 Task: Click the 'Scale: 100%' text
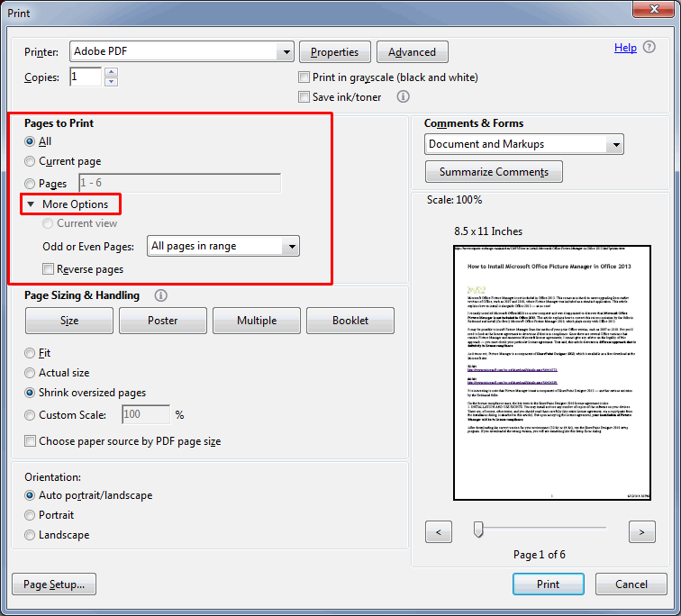454,200
